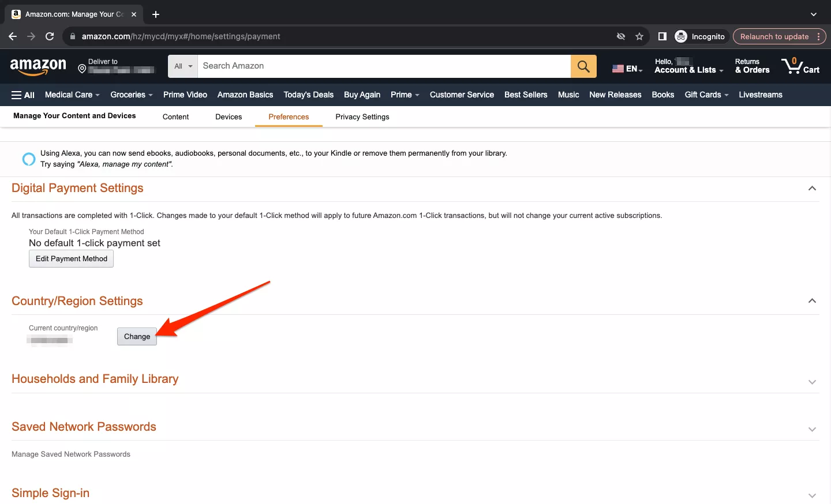
Task: Bookmark this page with star icon
Action: [x=639, y=36]
